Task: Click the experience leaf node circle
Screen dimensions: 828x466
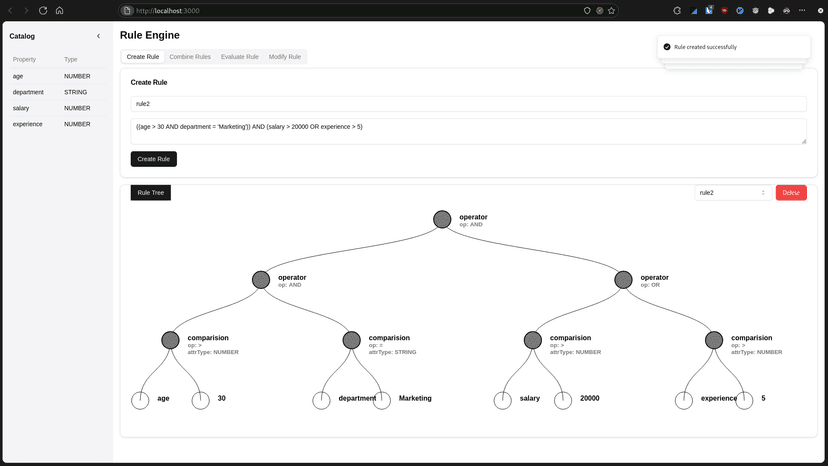Action: point(684,400)
